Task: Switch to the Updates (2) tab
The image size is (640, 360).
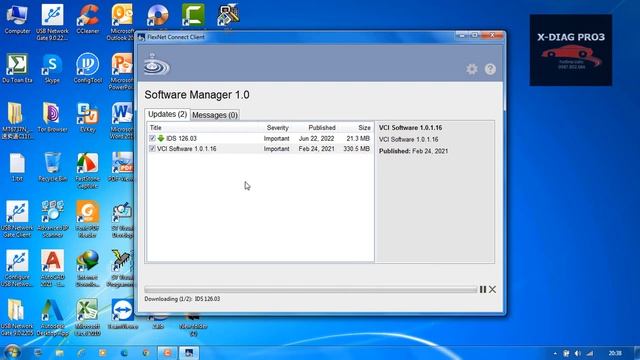Action: 167,114
